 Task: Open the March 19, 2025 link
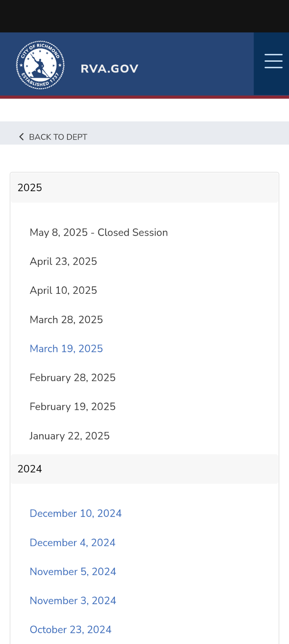66,349
